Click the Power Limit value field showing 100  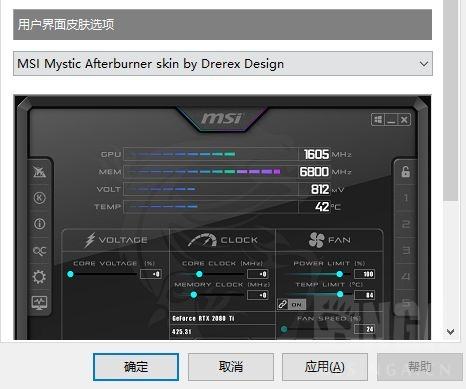pos(364,274)
